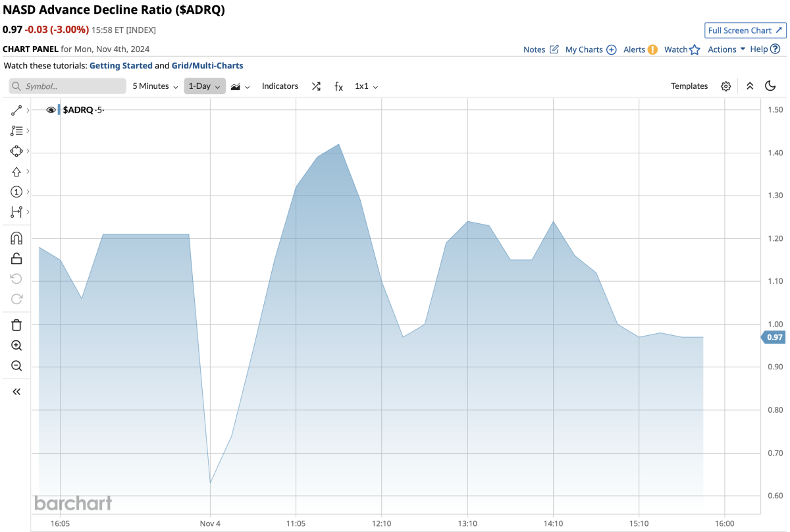Click the magnet snap tool icon

(16, 238)
